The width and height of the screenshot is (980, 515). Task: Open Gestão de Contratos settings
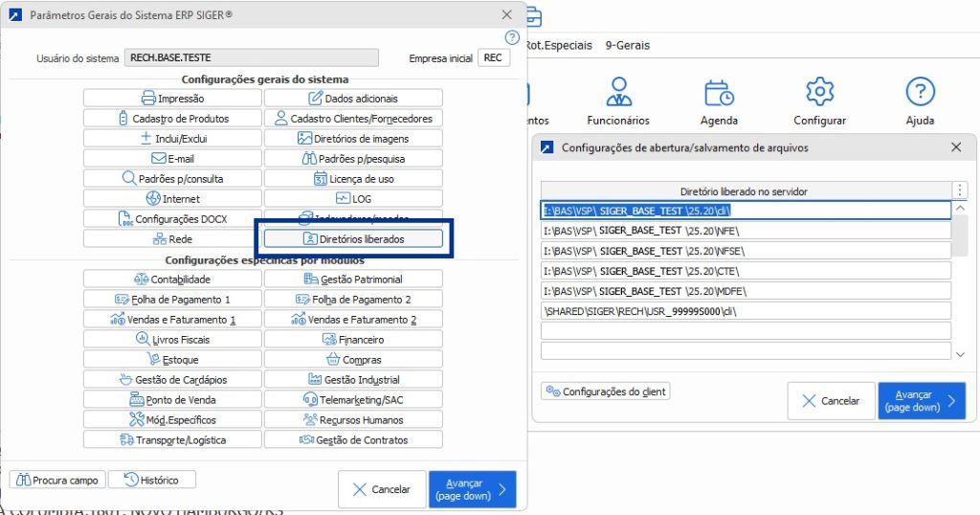coord(353,439)
